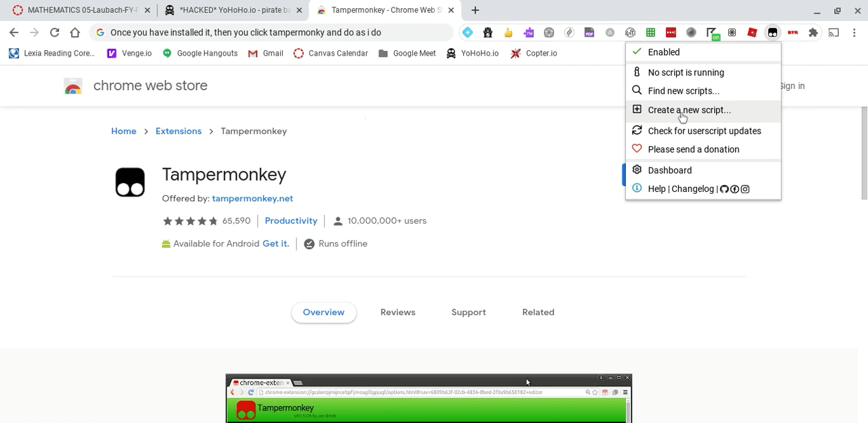Select Overview tab

pyautogui.click(x=323, y=313)
